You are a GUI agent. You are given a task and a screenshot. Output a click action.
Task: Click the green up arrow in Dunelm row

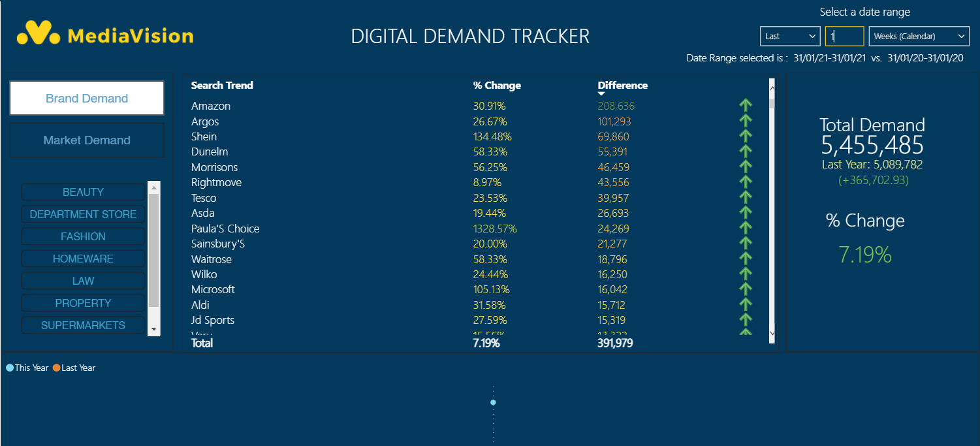(745, 151)
